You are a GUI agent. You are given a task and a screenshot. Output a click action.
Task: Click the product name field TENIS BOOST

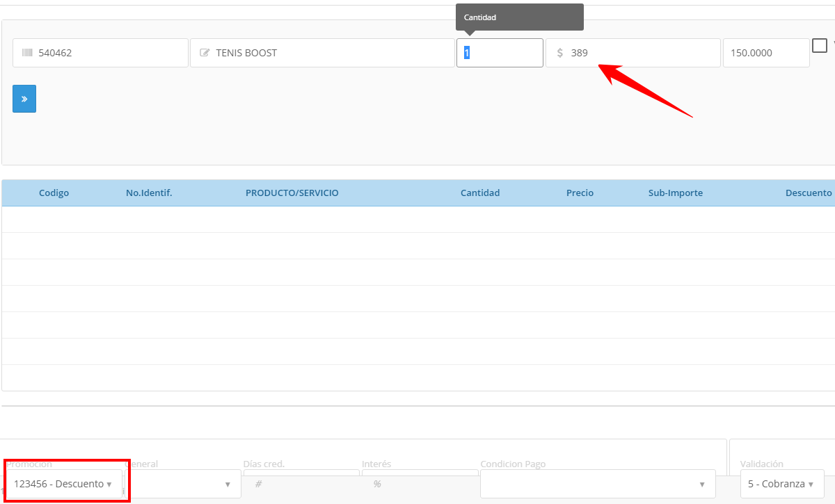[322, 53]
